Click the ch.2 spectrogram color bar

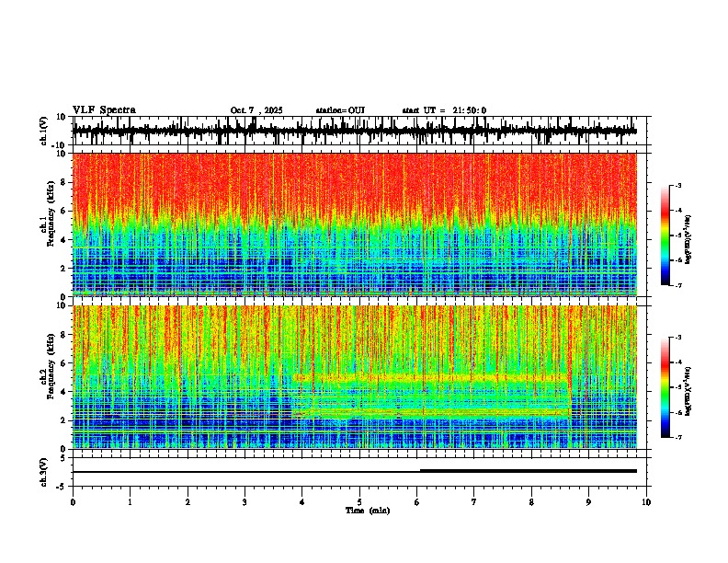click(665, 387)
